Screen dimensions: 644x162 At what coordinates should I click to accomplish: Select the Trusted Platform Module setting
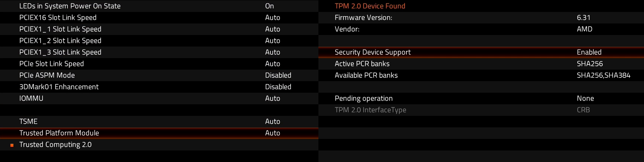point(59,133)
